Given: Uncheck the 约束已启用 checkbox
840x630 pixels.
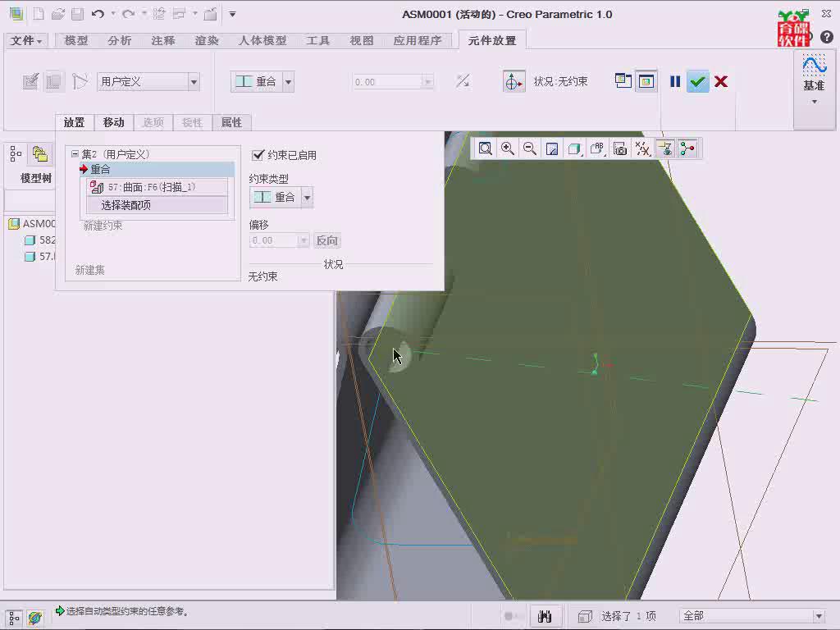Looking at the screenshot, I should click(x=258, y=155).
